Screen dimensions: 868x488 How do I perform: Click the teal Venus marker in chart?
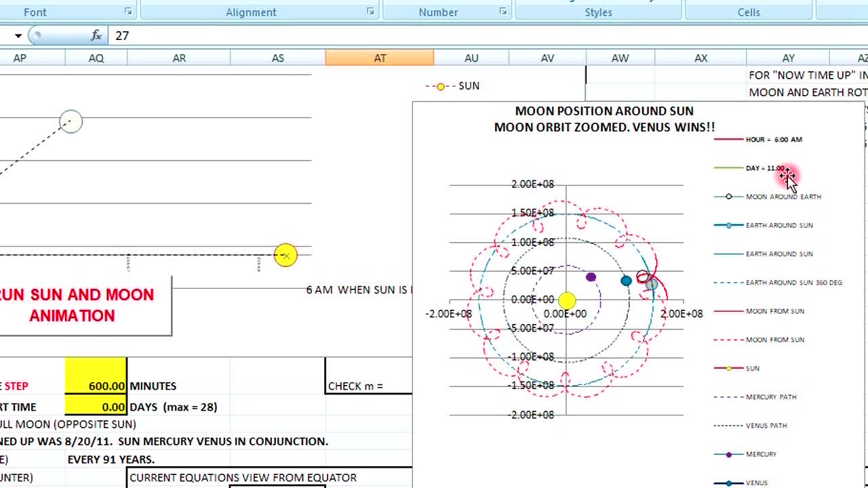[627, 281]
